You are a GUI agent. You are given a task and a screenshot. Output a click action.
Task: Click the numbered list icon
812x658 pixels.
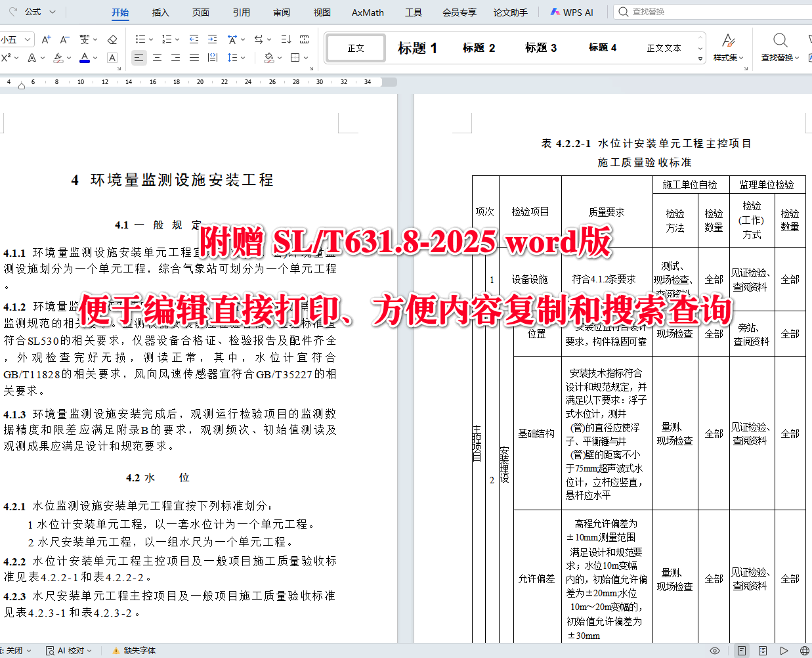point(167,39)
